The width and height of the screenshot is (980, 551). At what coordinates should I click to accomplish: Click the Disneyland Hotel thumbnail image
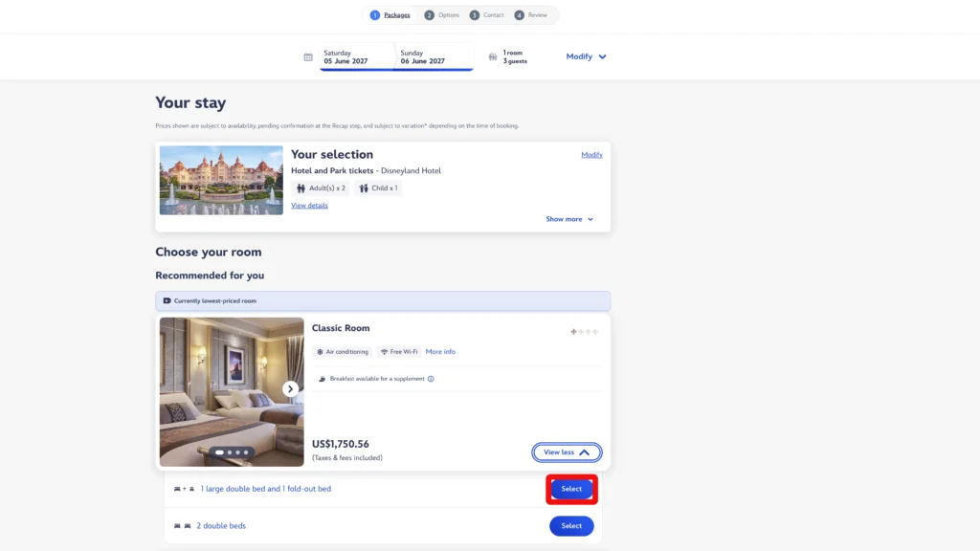tap(221, 181)
